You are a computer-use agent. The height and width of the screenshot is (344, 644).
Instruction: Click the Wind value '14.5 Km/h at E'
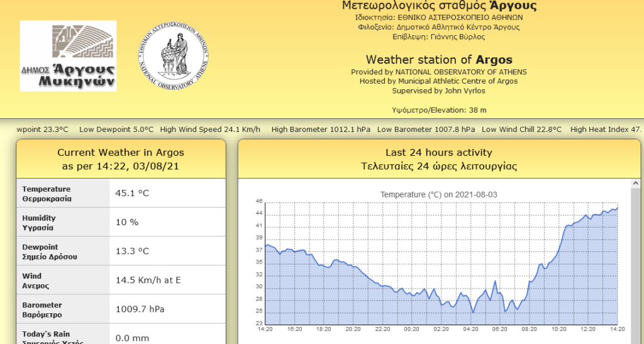tap(148, 280)
